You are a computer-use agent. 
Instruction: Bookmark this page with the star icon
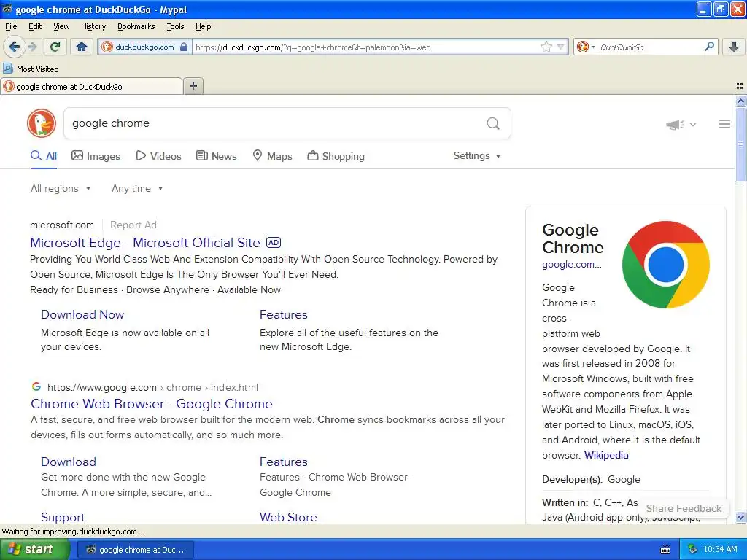(x=546, y=47)
